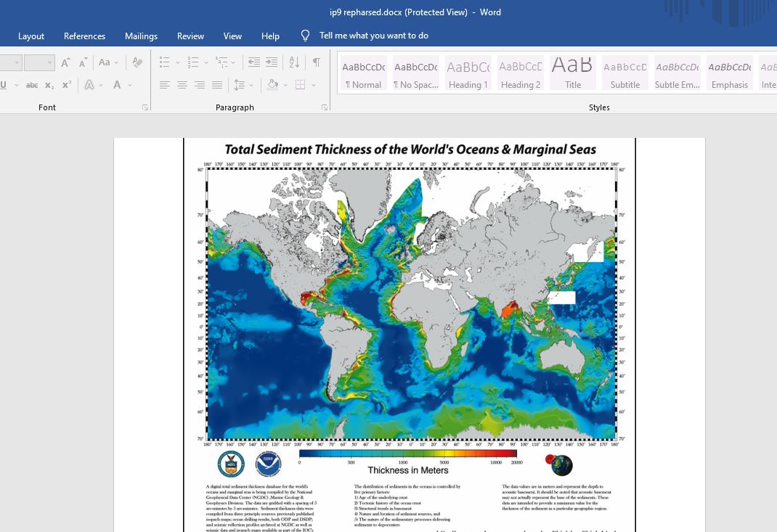The height and width of the screenshot is (532, 777).
Task: Go to the Review tab
Action: (190, 36)
